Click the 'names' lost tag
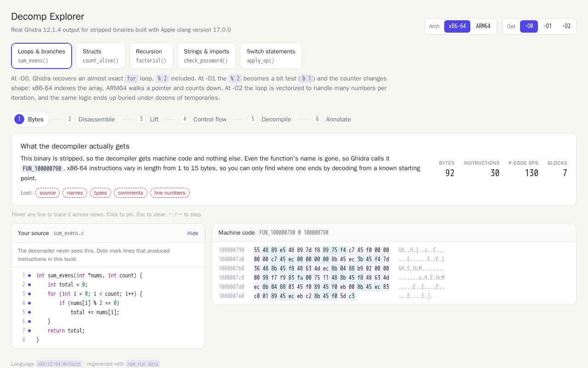The width and height of the screenshot is (588, 368). click(75, 193)
